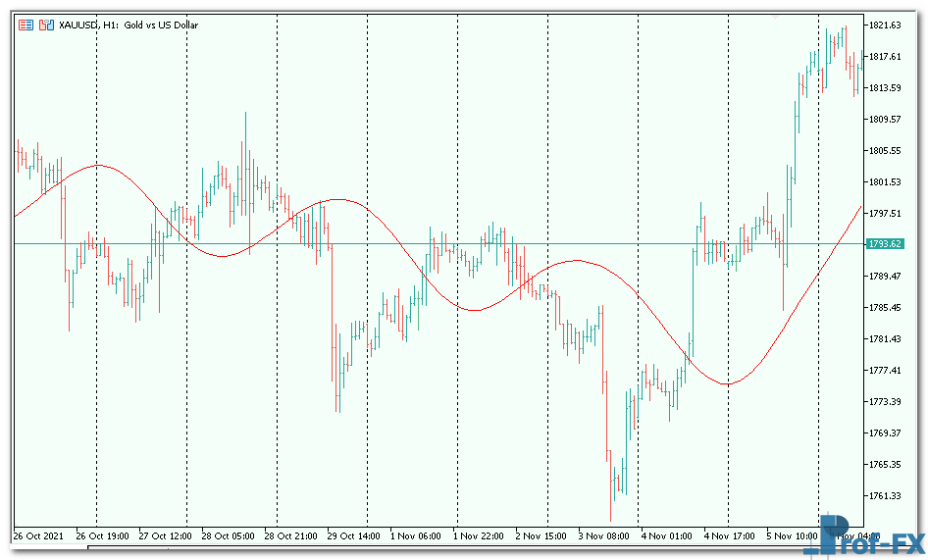The image size is (928, 560).
Task: Click the 1805.55 price scale label
Action: point(884,150)
